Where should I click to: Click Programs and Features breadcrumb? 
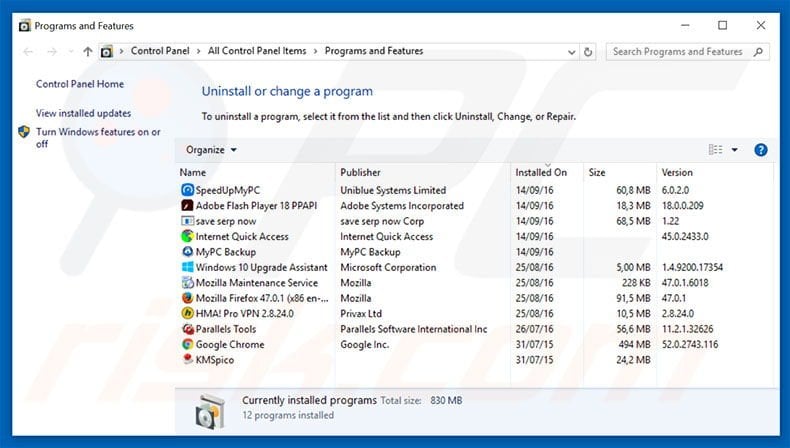tap(374, 51)
